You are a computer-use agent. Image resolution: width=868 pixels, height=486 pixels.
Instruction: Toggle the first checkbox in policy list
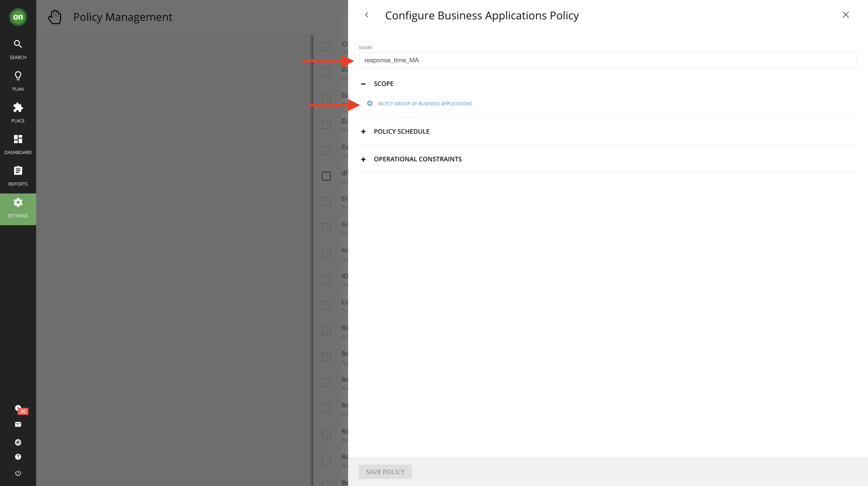point(326,47)
